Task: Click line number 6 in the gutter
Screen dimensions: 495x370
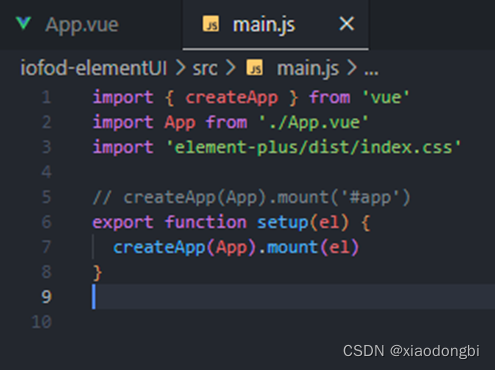Action: [x=46, y=222]
